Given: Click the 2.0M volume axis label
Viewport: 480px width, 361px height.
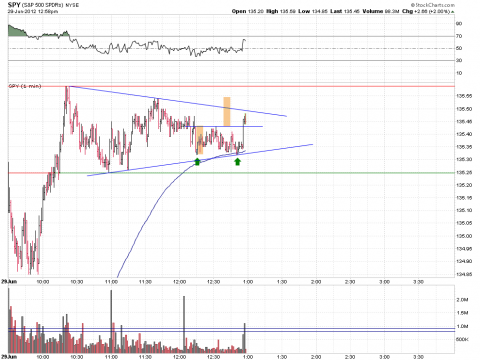Looking at the screenshot, I should click(462, 300).
